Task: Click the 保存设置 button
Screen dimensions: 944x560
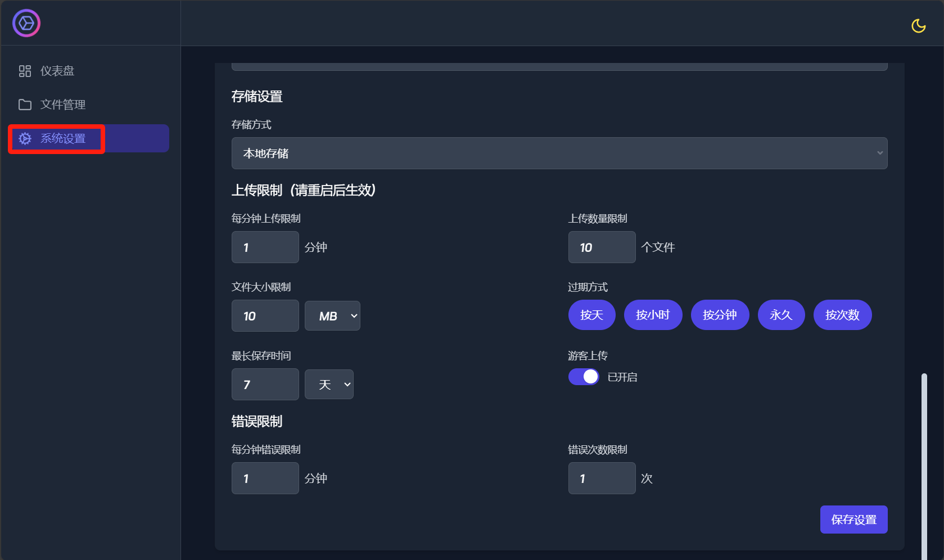Action: coord(853,520)
